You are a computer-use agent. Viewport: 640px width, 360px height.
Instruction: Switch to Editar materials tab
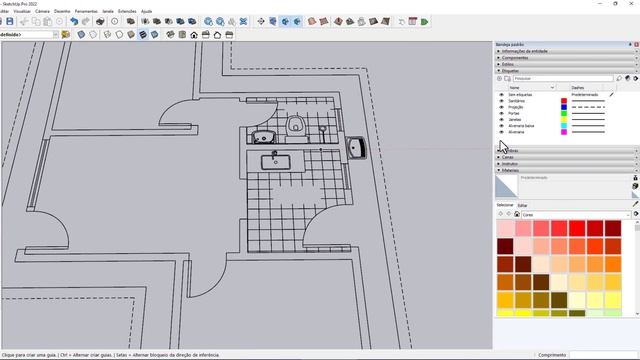[522, 205]
